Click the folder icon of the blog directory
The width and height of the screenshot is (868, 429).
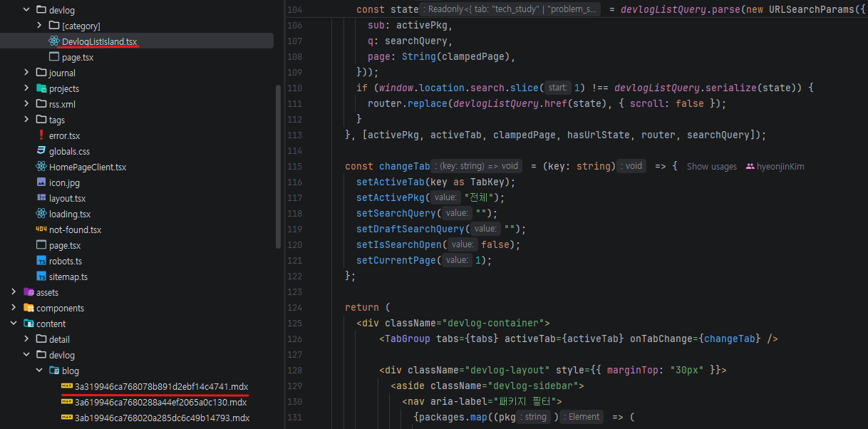(x=54, y=371)
